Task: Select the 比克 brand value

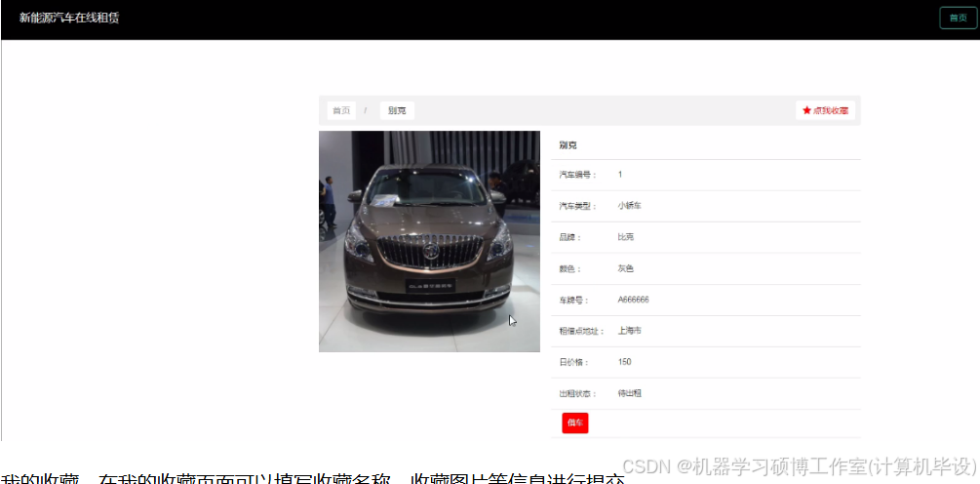Action: point(626,237)
